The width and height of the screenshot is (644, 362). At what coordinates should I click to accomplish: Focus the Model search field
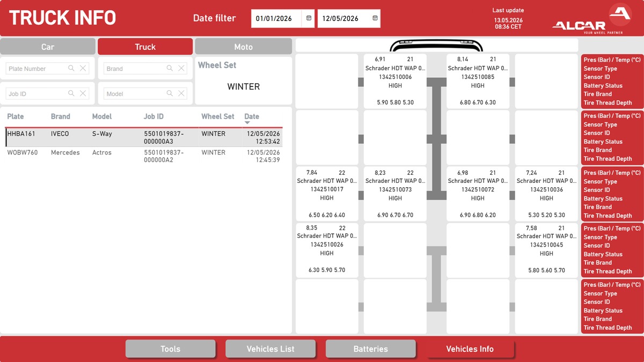coord(145,93)
